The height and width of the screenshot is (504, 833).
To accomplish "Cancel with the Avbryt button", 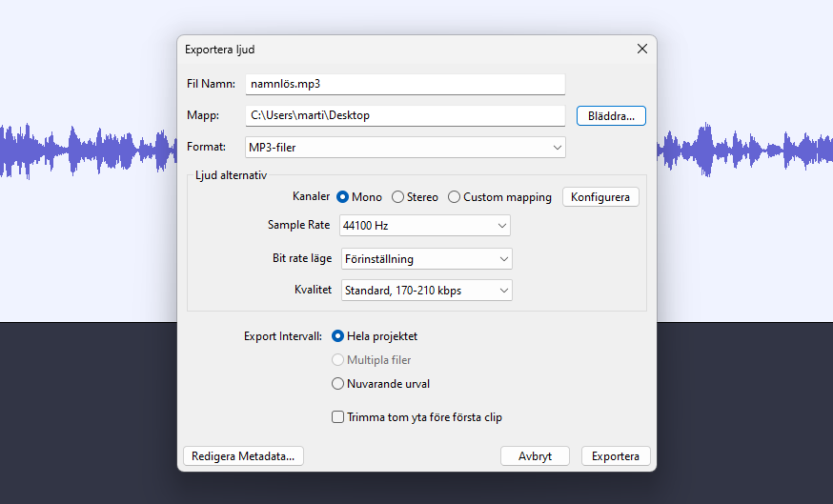I will click(535, 456).
